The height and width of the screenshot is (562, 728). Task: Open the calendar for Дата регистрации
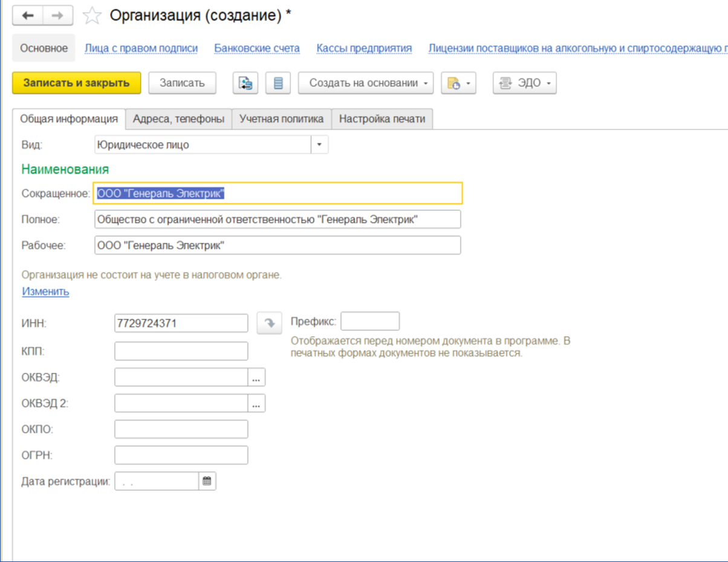coord(207,482)
